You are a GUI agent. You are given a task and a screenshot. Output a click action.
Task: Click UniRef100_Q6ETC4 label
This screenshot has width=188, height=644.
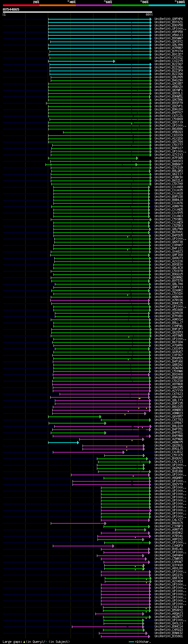[x=169, y=578]
